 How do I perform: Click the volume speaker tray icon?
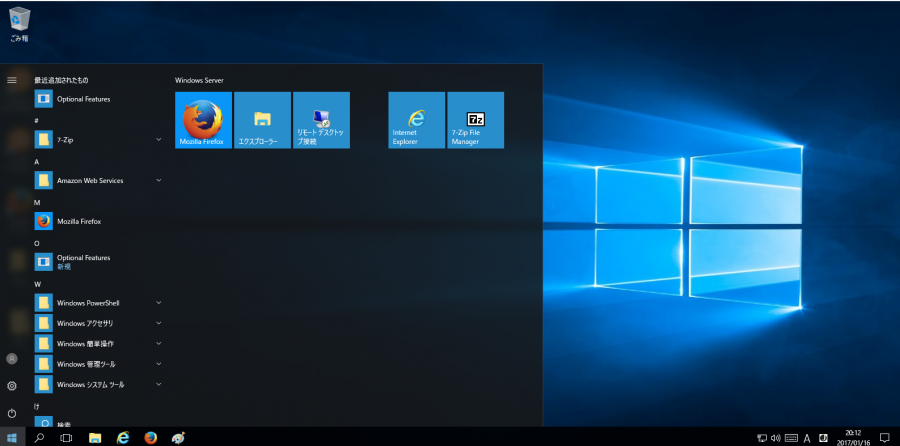point(776,438)
